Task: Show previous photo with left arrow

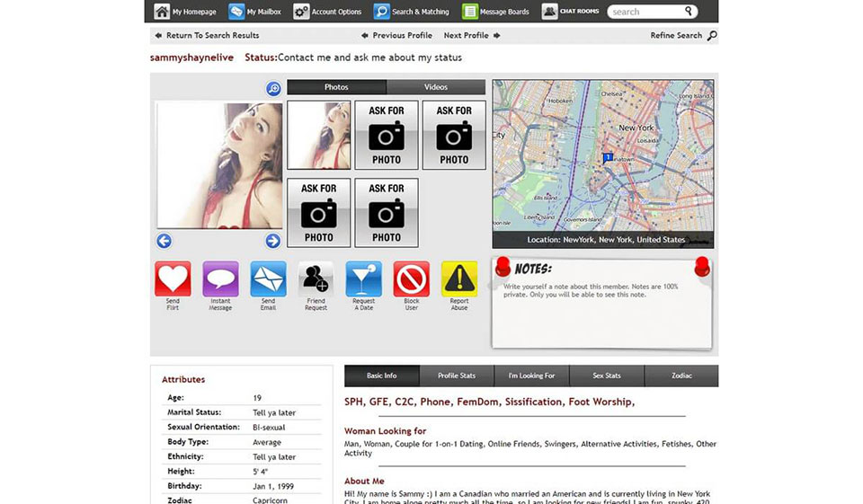Action: (164, 241)
